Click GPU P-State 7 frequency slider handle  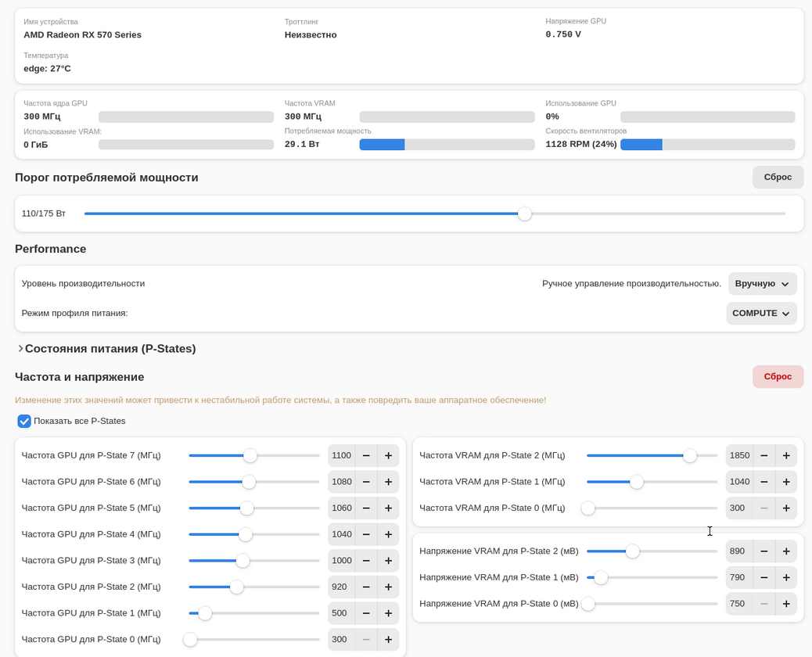point(250,456)
